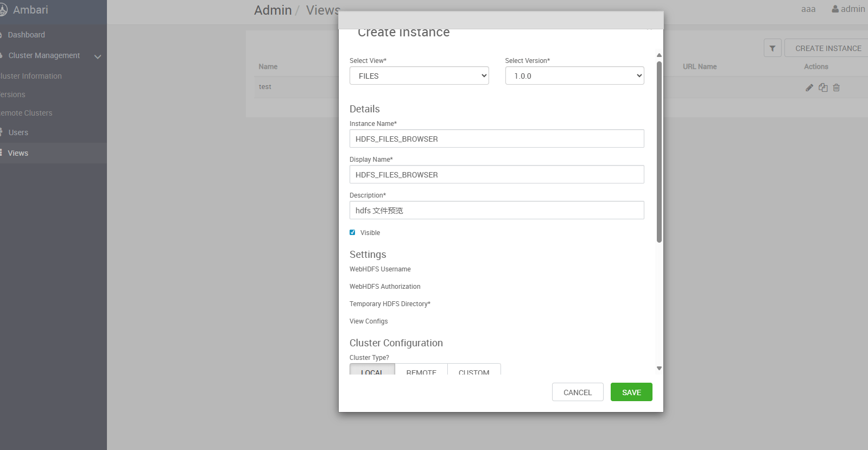The height and width of the screenshot is (450, 868).
Task: Click the scroll-up arrow in the dialog
Action: click(659, 55)
